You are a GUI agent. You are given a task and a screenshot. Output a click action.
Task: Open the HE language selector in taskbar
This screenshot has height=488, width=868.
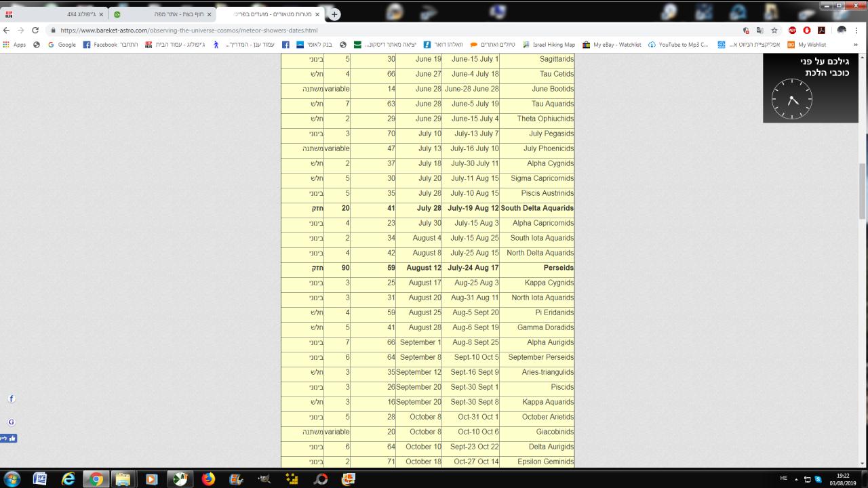pyautogui.click(x=783, y=479)
